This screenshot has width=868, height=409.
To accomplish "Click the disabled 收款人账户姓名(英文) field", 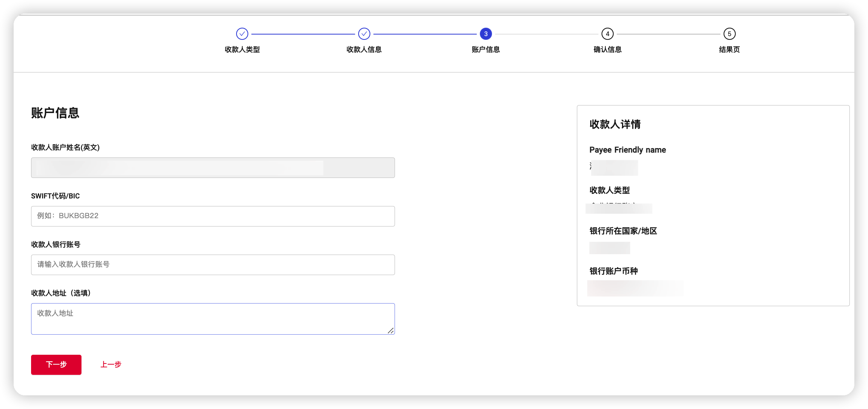I will click(x=213, y=168).
